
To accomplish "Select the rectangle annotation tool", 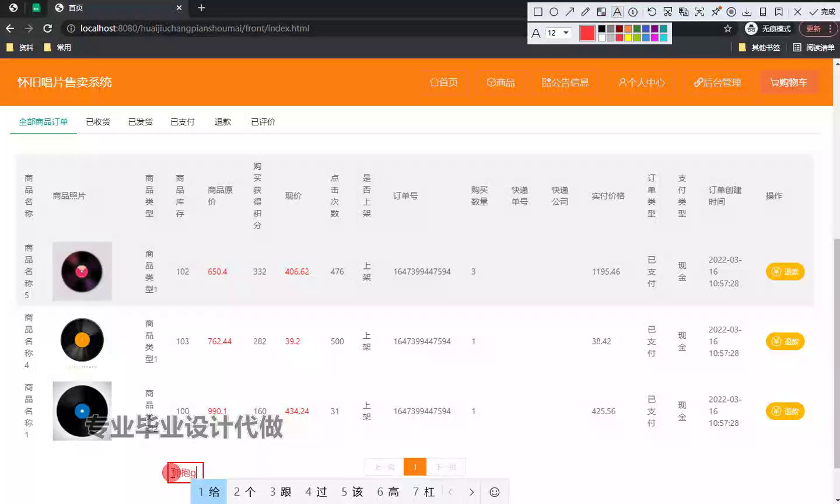I will (x=538, y=12).
